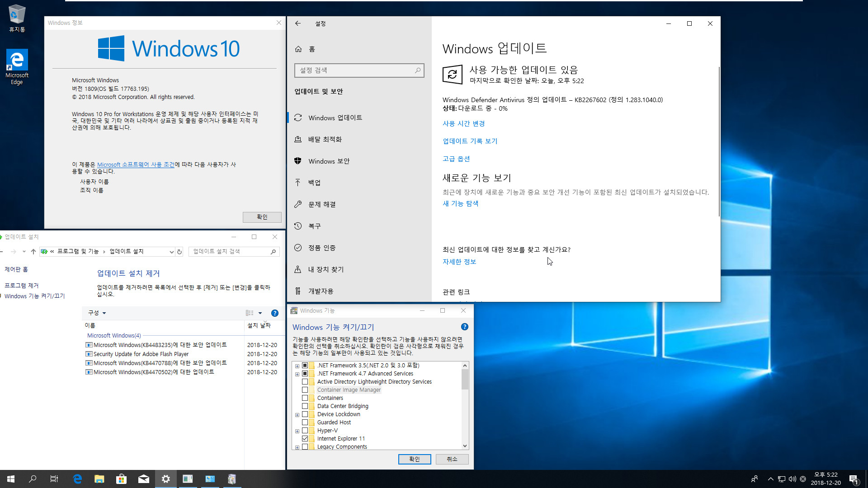Toggle .NET Framework 4.7 Advanced Services checkbox
The width and height of the screenshot is (868, 488).
tap(305, 374)
